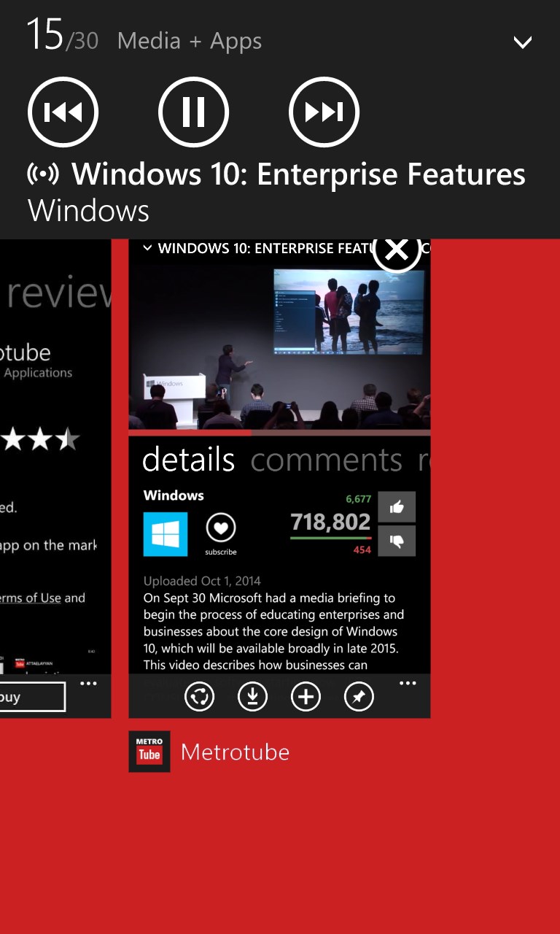Tap the thumbs up like button
Screen dimensions: 560x934
(397, 507)
